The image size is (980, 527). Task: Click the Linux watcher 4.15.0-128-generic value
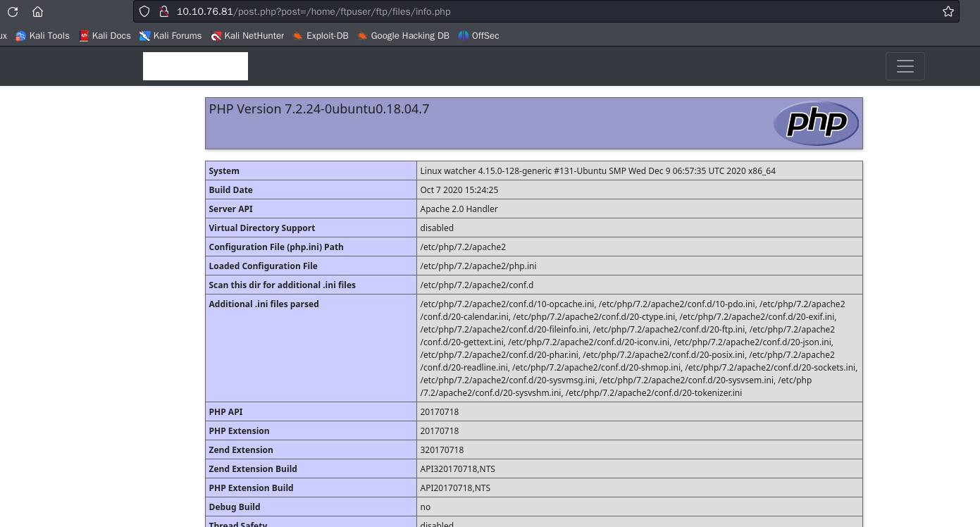(x=597, y=170)
